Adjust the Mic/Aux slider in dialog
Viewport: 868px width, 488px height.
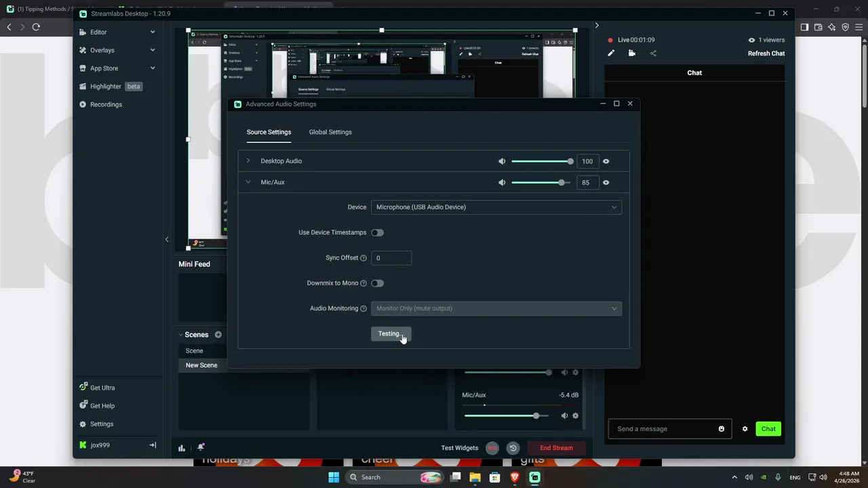pos(542,182)
